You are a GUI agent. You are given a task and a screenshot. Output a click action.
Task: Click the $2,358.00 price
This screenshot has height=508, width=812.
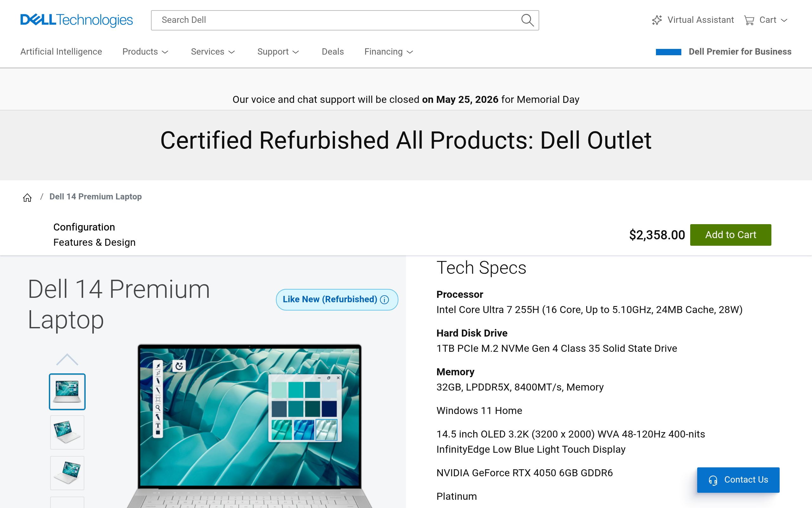pos(657,235)
